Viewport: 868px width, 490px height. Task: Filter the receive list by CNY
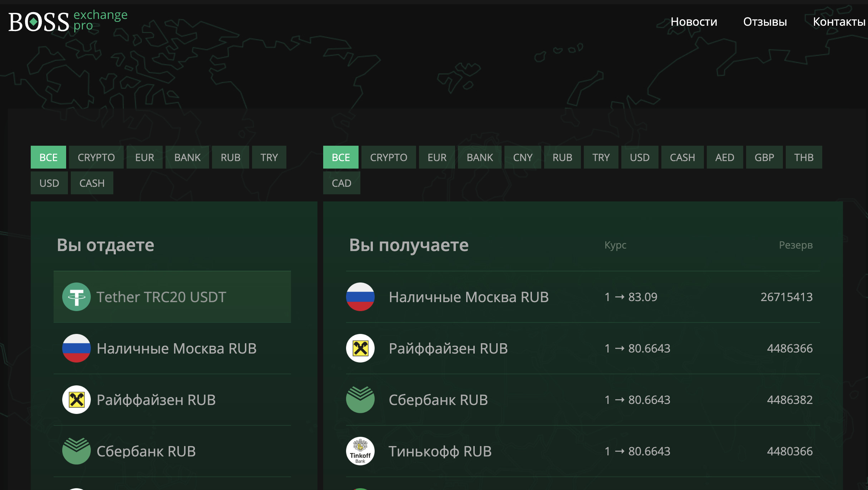click(523, 157)
